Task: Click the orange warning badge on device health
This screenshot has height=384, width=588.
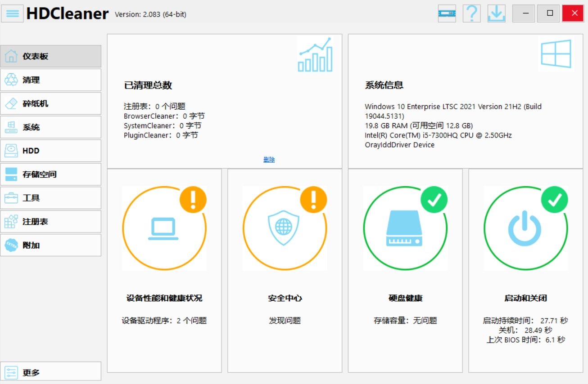Action: click(x=193, y=199)
